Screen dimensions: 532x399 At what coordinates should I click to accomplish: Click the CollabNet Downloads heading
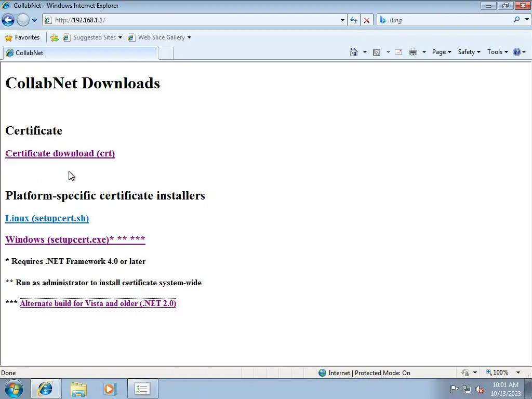tap(83, 83)
